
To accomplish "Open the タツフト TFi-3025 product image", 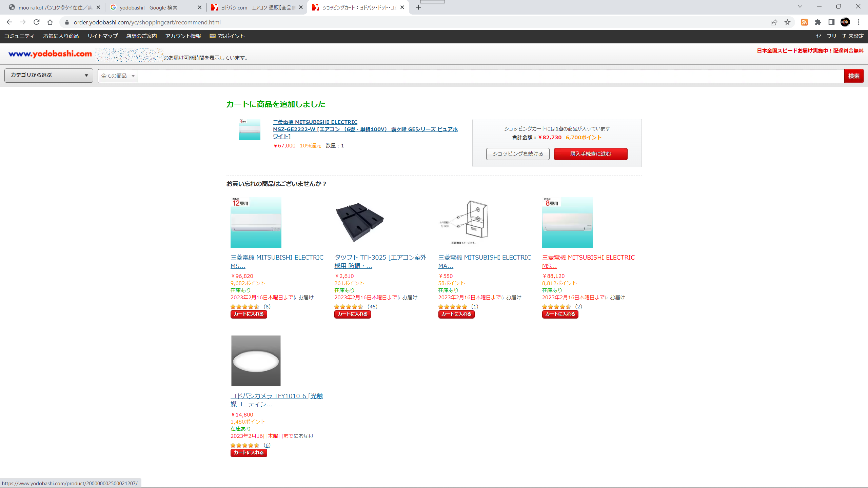I will [360, 222].
